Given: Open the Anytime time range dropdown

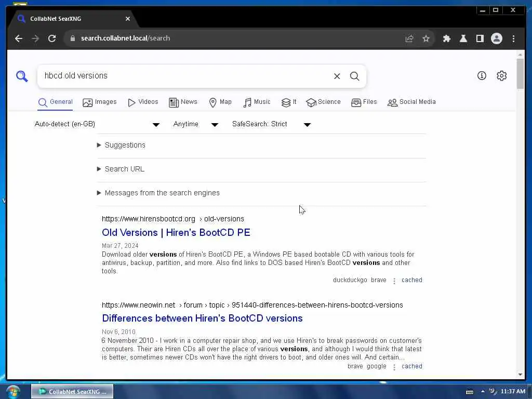Looking at the screenshot, I should click(x=195, y=124).
